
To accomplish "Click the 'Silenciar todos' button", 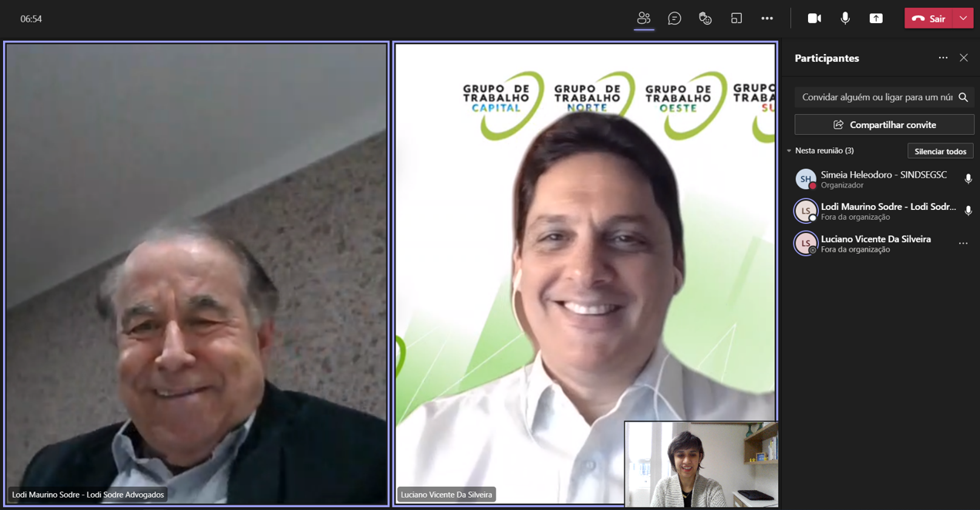I will pos(940,151).
